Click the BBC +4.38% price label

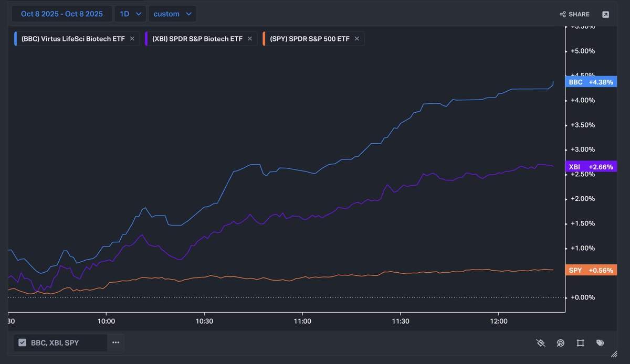[591, 82]
